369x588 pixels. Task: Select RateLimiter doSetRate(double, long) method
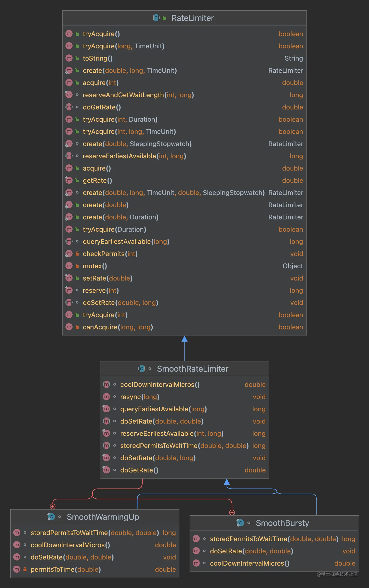[184, 302]
